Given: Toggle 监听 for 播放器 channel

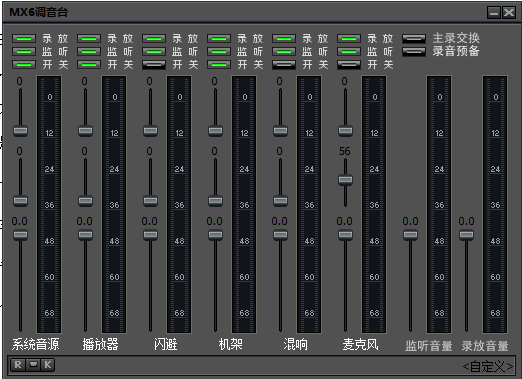Looking at the screenshot, I should [89, 52].
